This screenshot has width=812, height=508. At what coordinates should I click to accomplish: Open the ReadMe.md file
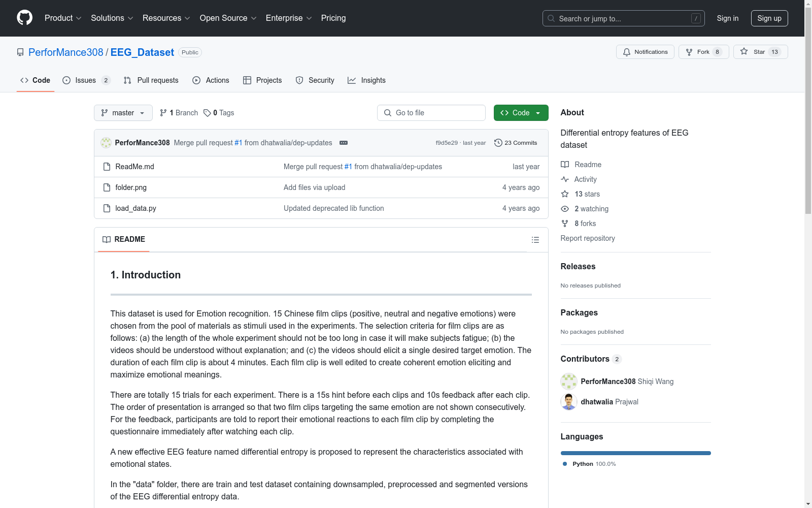click(x=134, y=167)
